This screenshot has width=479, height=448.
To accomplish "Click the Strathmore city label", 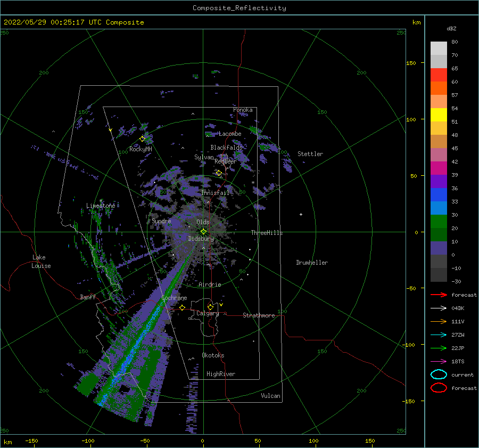I will (x=259, y=315).
